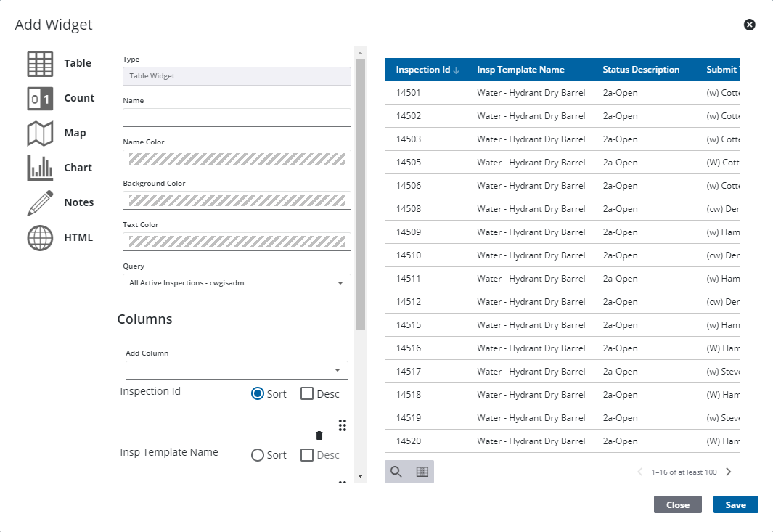
Task: Open the Background Color swatch
Action: (237, 200)
